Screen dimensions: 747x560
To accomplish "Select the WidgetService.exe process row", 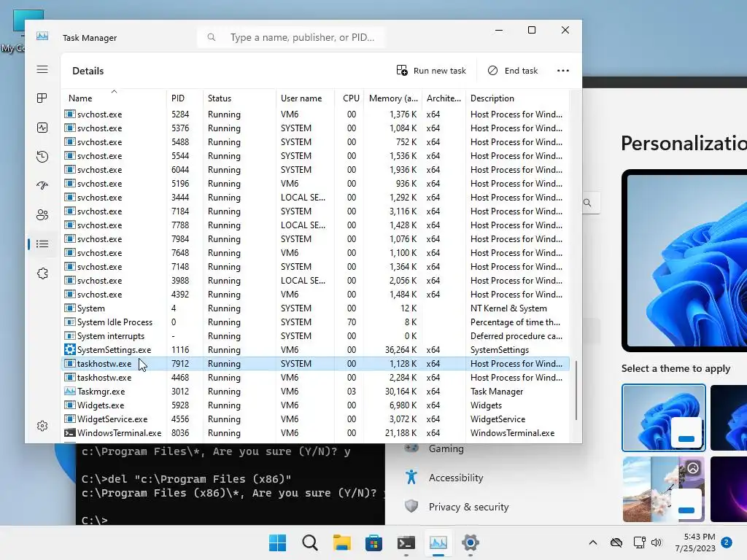I will coord(315,419).
